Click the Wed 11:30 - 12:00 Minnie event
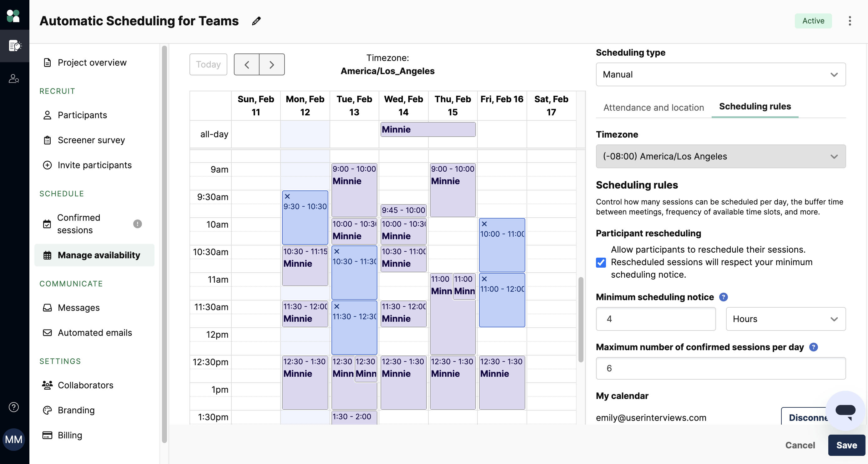Image resolution: width=868 pixels, height=464 pixels. (x=403, y=313)
